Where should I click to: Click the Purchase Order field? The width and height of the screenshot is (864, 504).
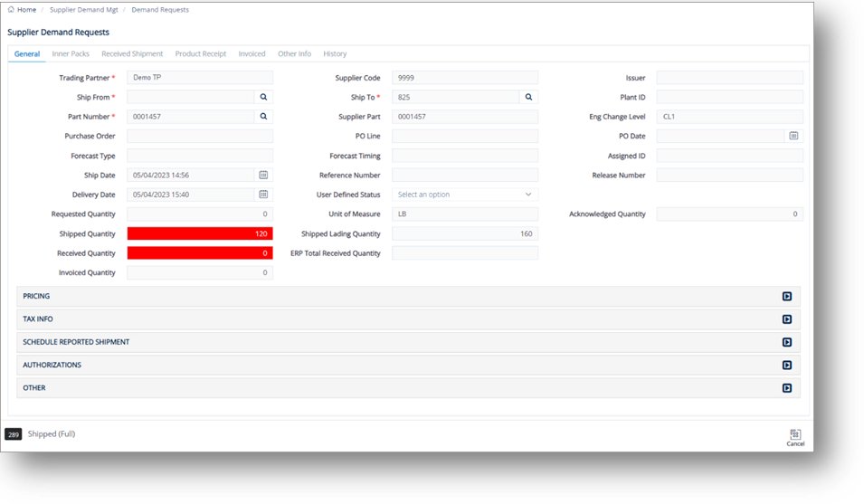pyautogui.click(x=200, y=136)
